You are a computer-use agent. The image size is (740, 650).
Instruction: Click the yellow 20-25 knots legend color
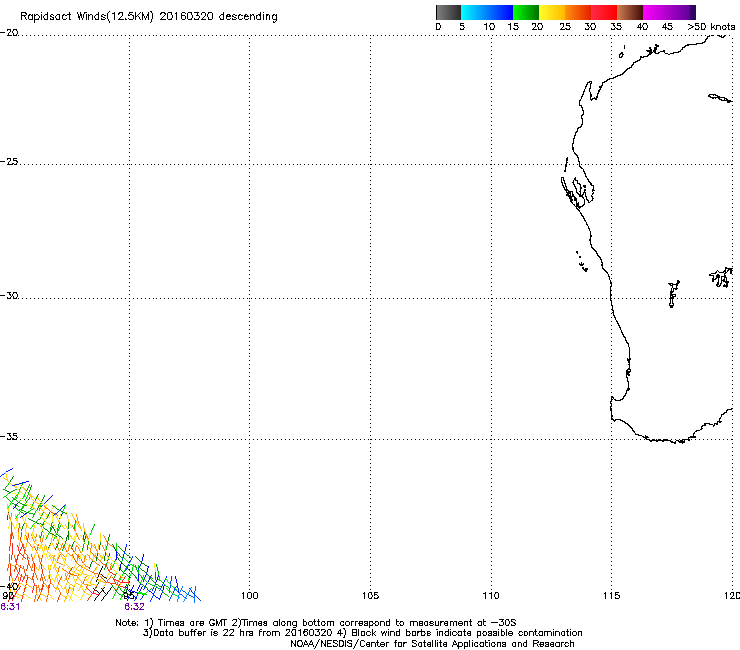552,12
